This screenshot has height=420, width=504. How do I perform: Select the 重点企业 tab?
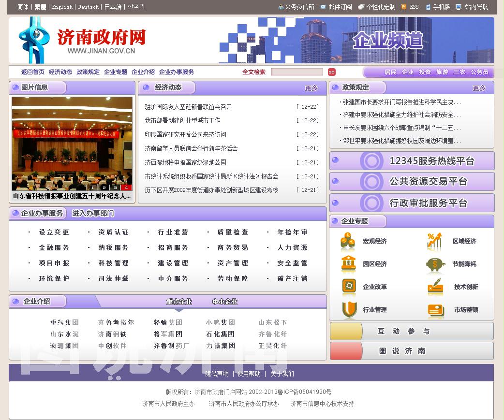coord(179,302)
